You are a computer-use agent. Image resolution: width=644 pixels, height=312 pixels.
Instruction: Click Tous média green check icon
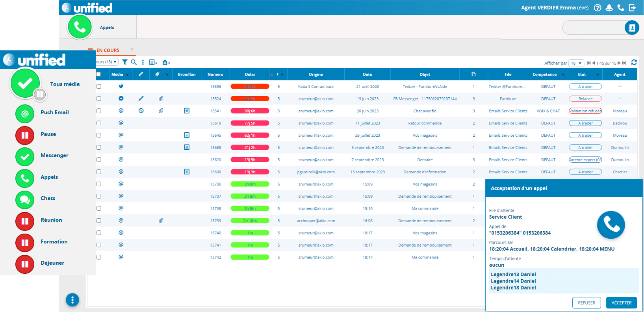(25, 83)
